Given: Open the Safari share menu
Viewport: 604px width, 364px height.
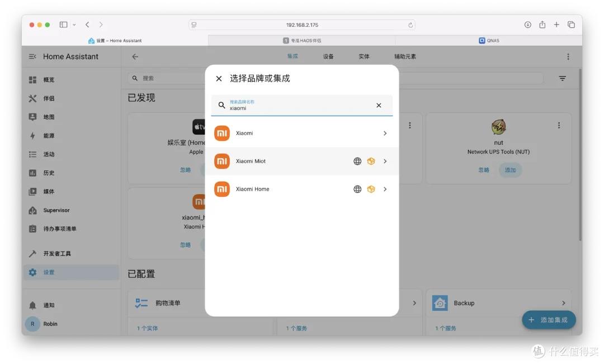Looking at the screenshot, I should 542,25.
